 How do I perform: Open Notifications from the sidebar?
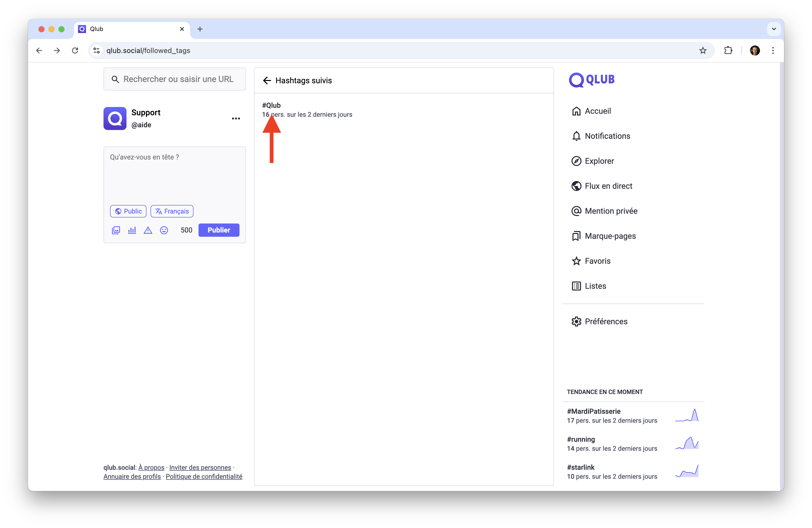pyautogui.click(x=601, y=136)
